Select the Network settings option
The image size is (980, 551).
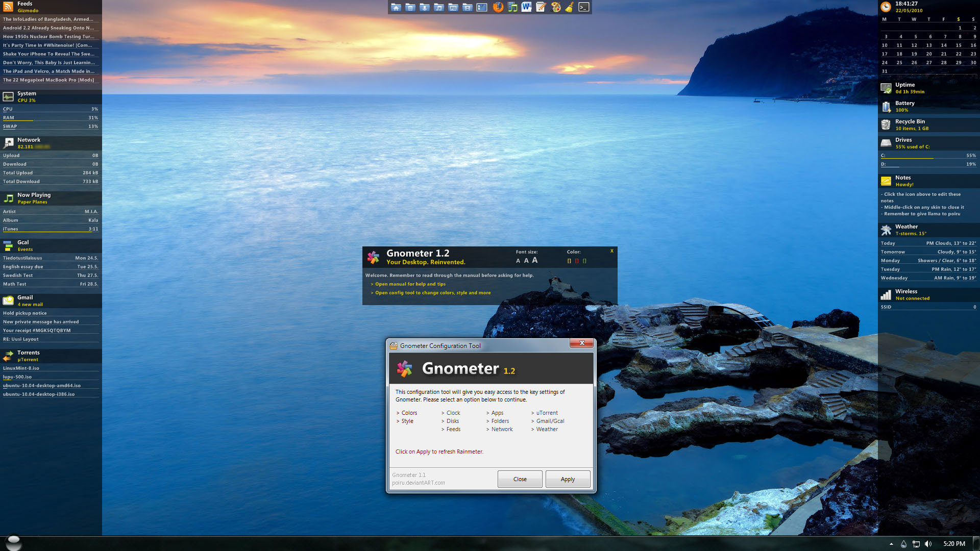[500, 429]
